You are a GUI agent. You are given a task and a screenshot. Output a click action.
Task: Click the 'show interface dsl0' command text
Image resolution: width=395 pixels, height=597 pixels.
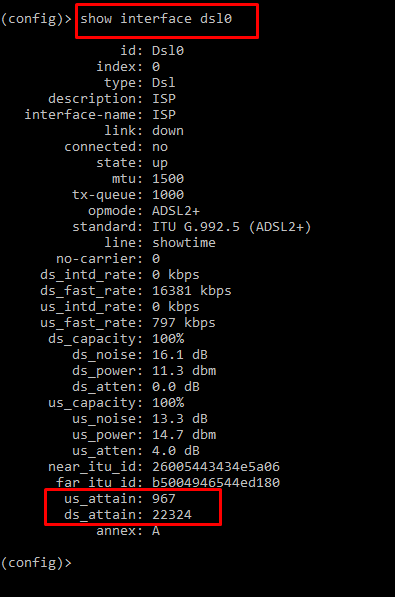coord(156,19)
